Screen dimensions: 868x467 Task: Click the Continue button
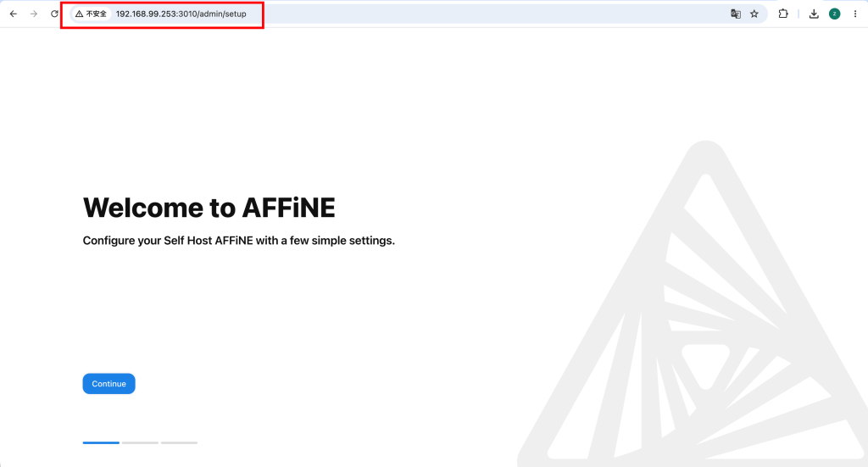click(x=109, y=383)
